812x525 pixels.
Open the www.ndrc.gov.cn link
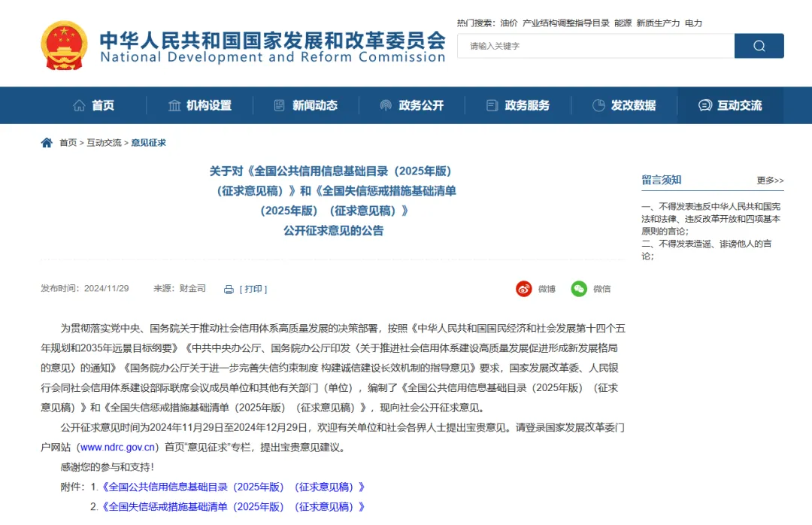(117, 448)
